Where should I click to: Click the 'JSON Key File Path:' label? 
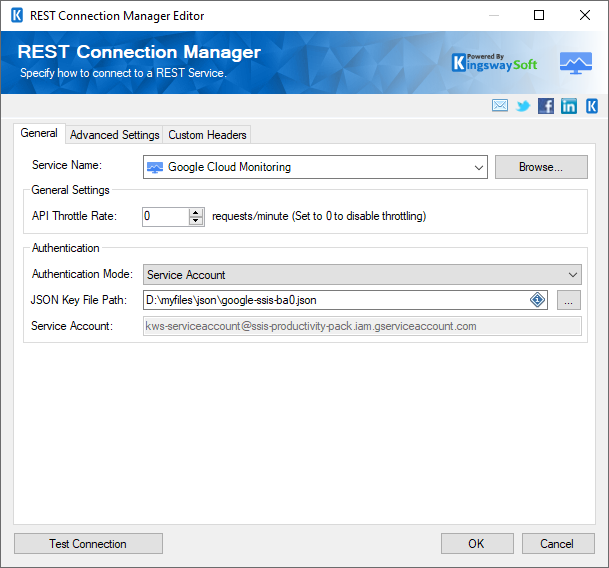(x=79, y=300)
